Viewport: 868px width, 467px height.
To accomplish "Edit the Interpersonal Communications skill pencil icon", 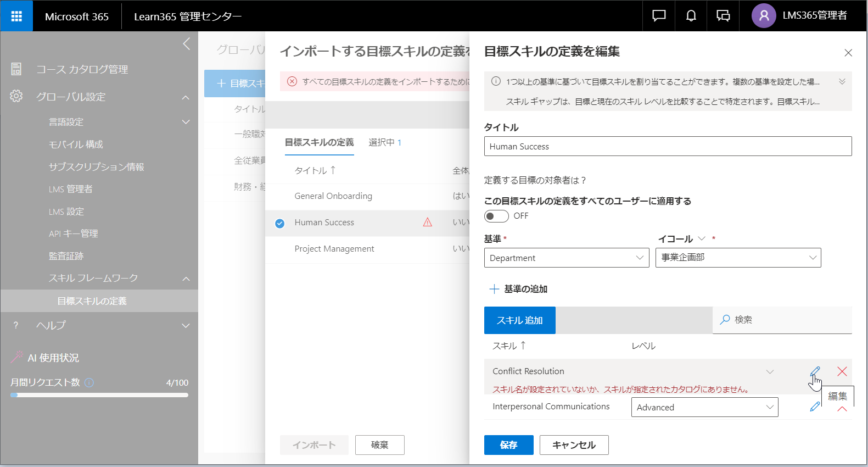I will (815, 407).
